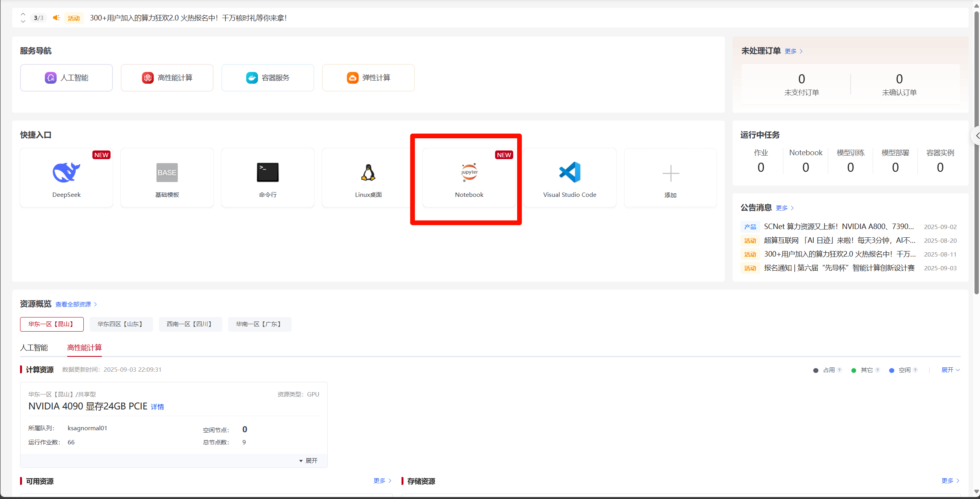Launch the 命令行 terminal icon
Viewport: 980px width, 499px height.
pyautogui.click(x=268, y=172)
